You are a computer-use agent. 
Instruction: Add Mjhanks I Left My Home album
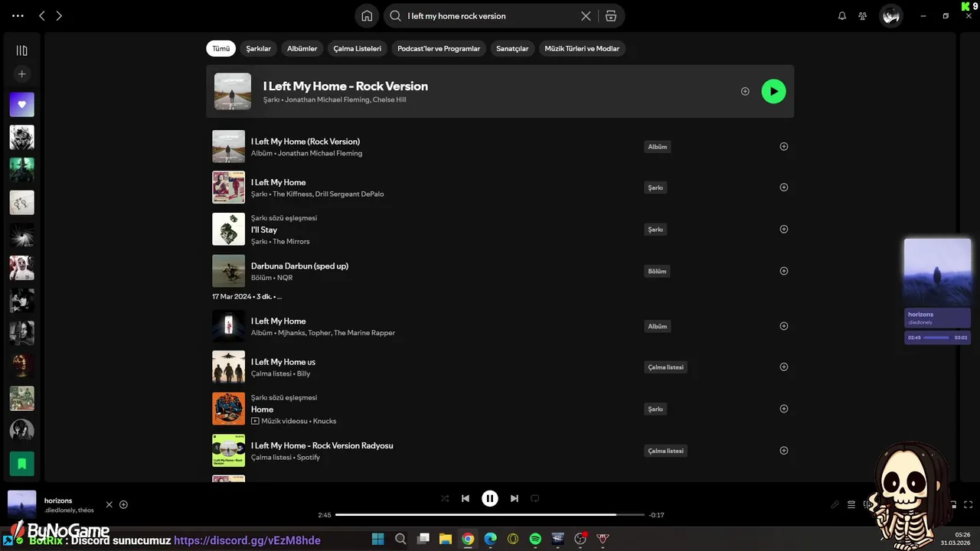point(783,326)
